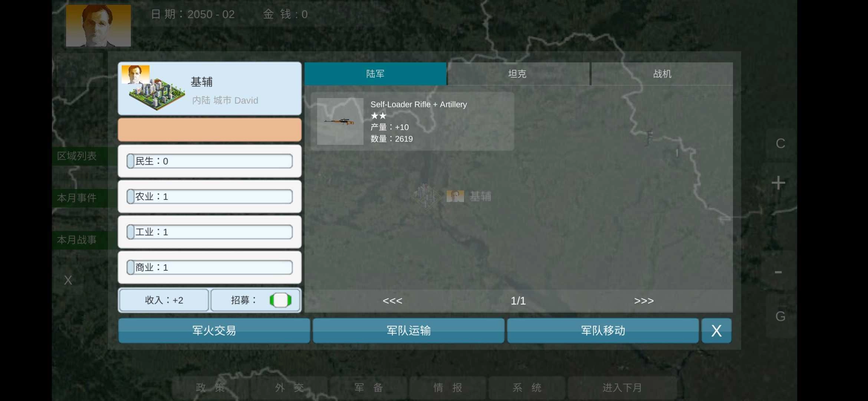Click the 军队移动 troop movement button
The height and width of the screenshot is (401, 868).
point(604,330)
